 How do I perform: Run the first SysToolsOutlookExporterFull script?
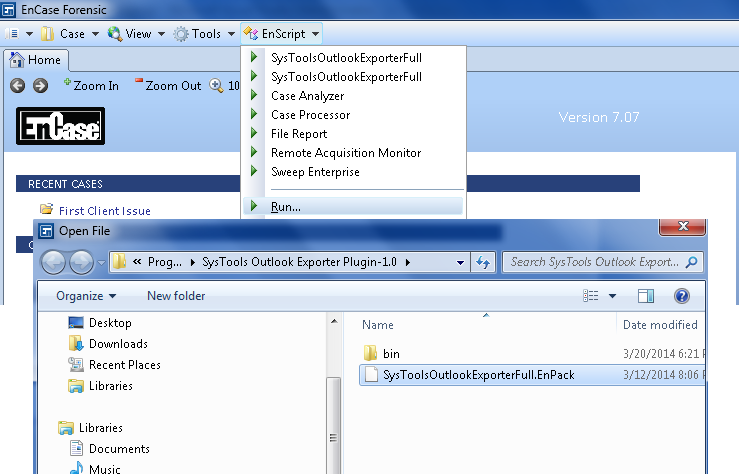pos(346,58)
